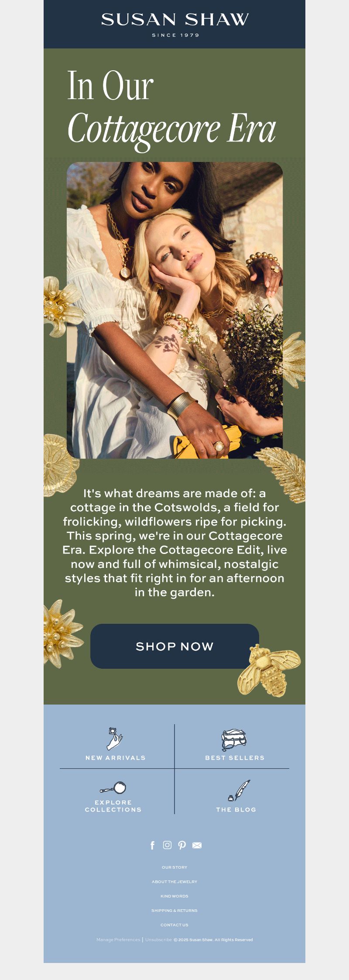Visit THE BLOG link
Image resolution: width=349 pixels, height=980 pixels.
(236, 809)
